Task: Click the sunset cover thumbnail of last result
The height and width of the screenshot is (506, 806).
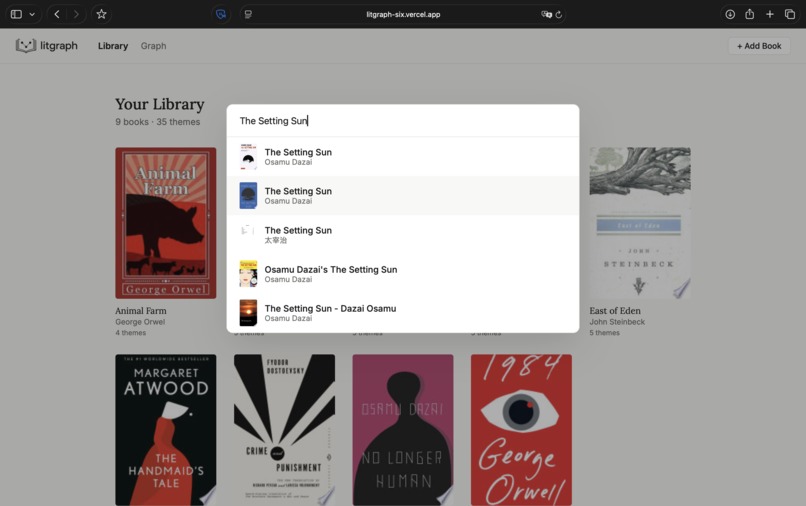Action: coord(248,313)
